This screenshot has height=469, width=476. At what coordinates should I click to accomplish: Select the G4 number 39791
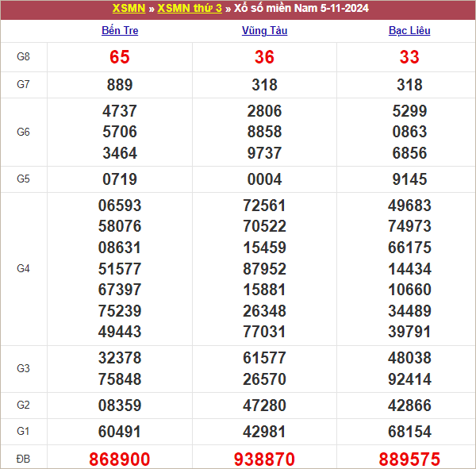409,332
